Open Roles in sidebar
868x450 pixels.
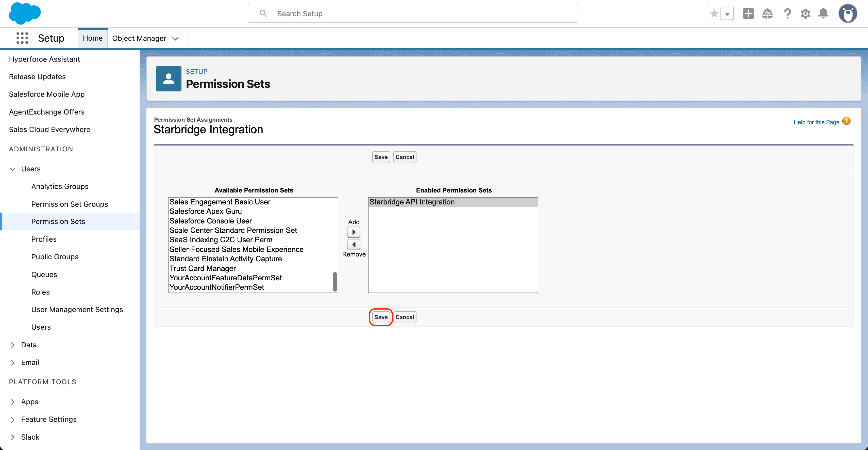pos(40,292)
